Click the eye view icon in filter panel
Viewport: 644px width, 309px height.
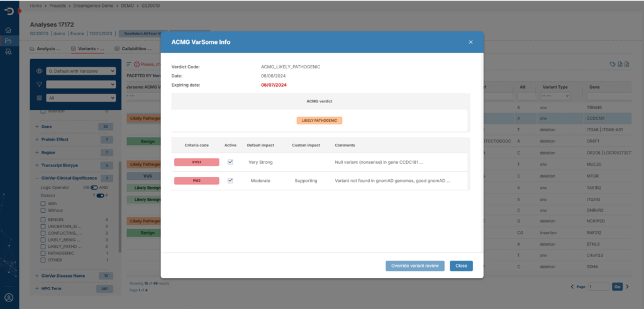[40, 71]
